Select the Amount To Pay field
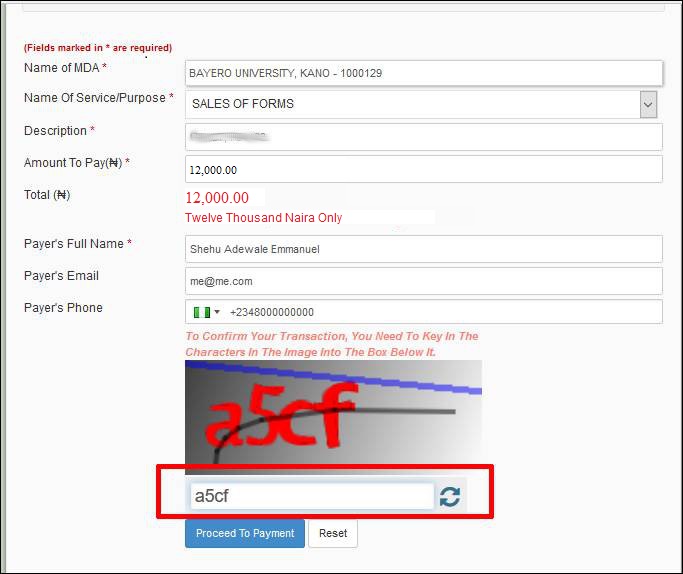 pyautogui.click(x=424, y=169)
